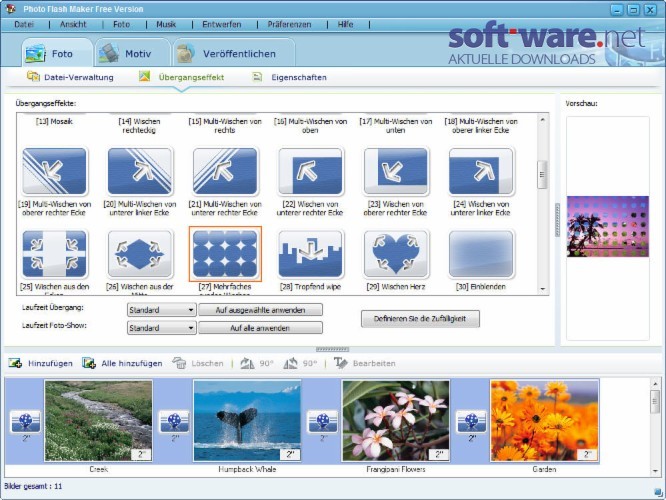Open the Ansicht menu
The height and width of the screenshot is (500, 666).
[73, 25]
